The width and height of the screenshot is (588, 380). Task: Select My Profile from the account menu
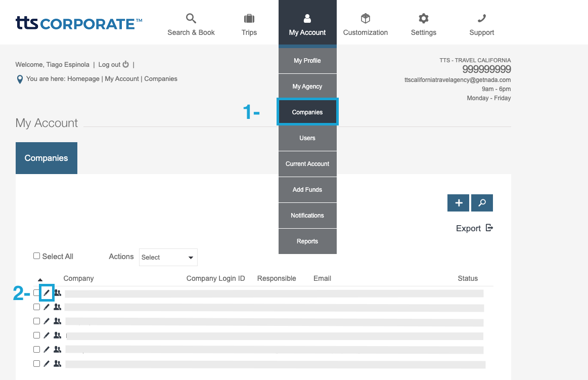pos(307,60)
